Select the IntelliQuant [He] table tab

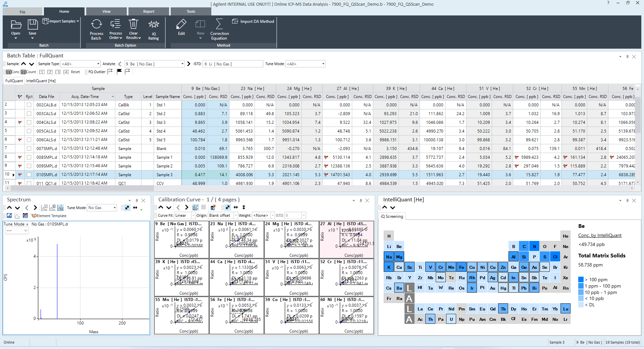tap(41, 81)
